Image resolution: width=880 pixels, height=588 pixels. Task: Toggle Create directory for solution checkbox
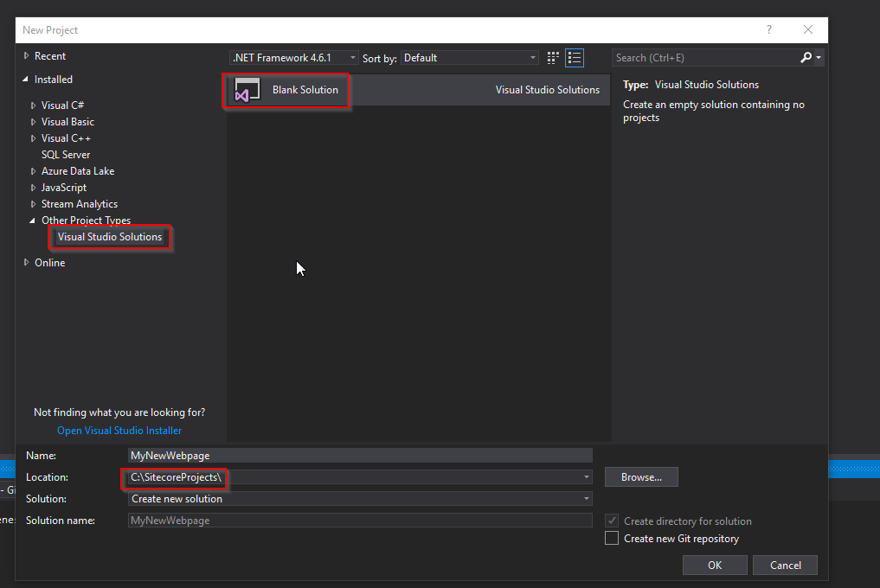click(612, 521)
